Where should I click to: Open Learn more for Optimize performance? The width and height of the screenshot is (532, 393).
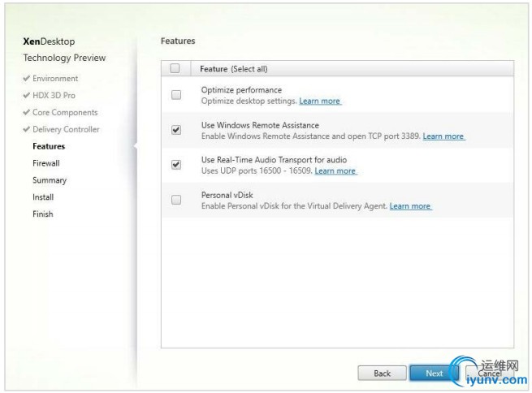(x=320, y=101)
